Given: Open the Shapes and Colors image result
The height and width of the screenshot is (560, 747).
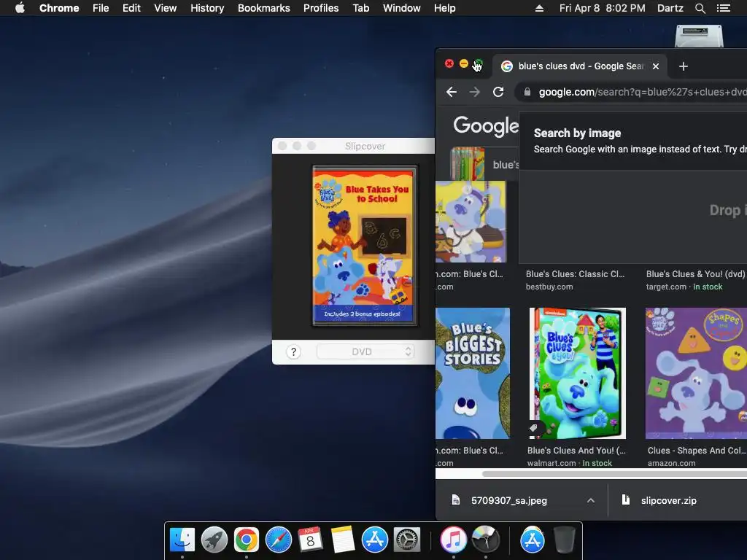Looking at the screenshot, I should coord(696,373).
